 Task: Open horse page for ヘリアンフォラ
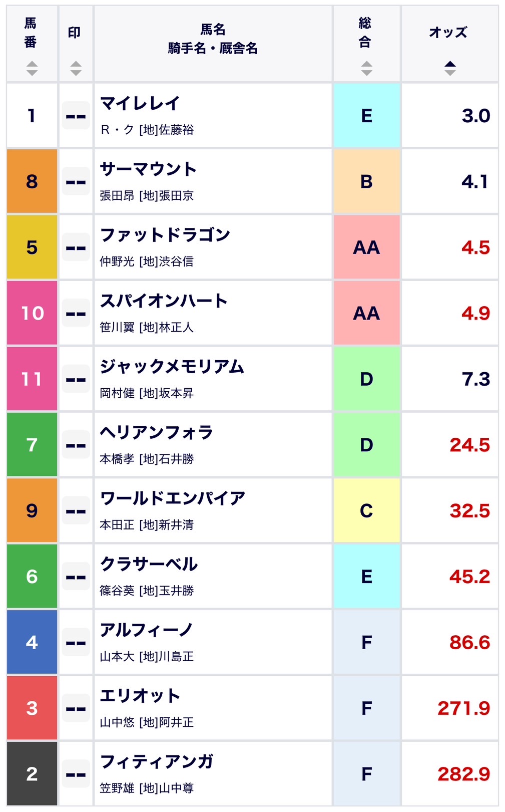point(157,432)
